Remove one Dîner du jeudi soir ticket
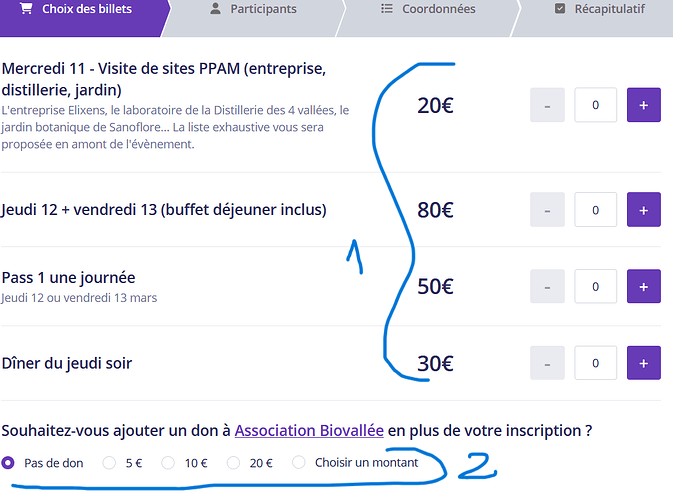673x500 pixels. pos(547,363)
